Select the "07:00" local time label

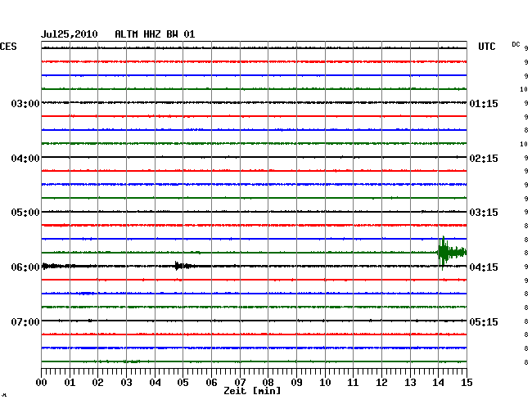25,321
